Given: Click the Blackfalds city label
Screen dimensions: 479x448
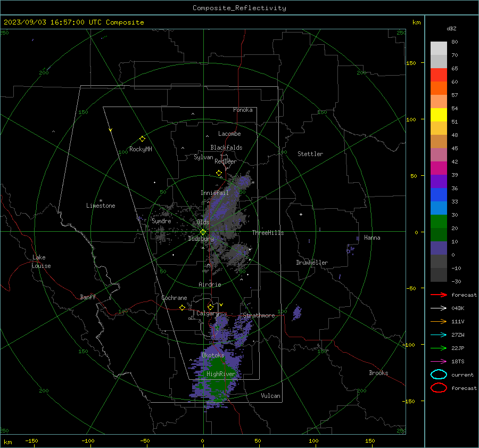Looking at the screenshot, I should click(x=226, y=148).
